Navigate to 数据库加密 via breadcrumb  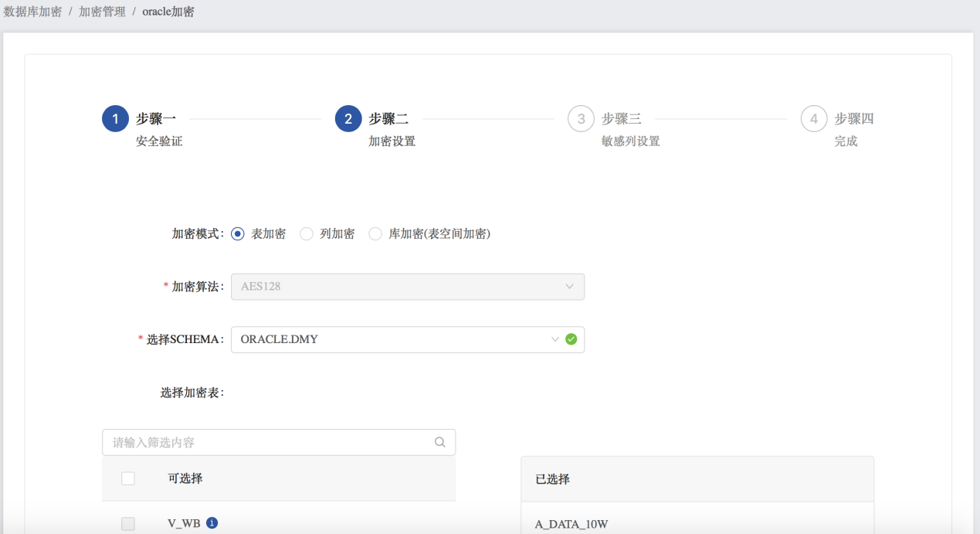32,11
